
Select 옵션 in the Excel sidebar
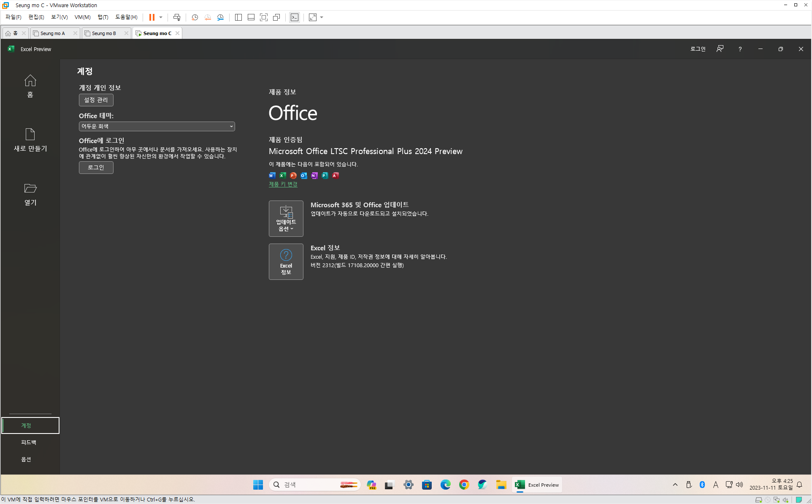(26, 459)
